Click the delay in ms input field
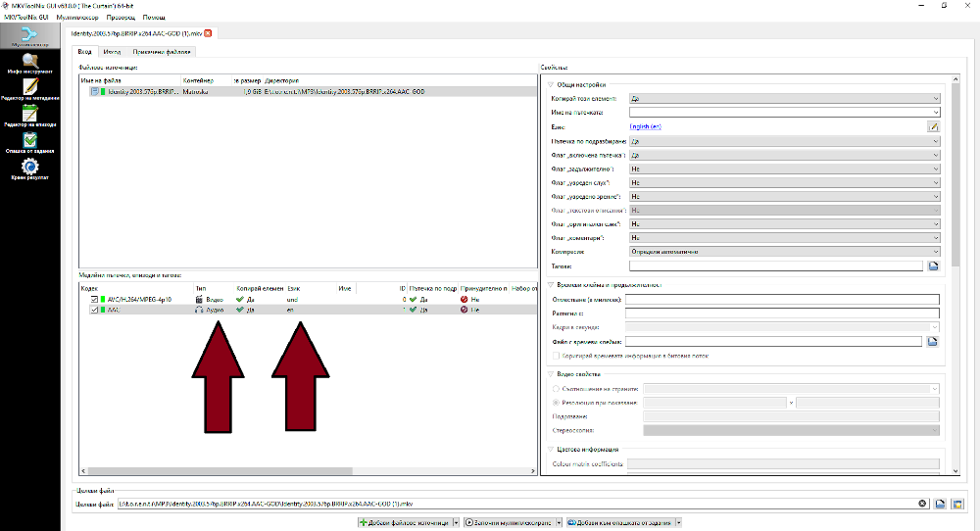The image size is (980, 531). pos(782,299)
